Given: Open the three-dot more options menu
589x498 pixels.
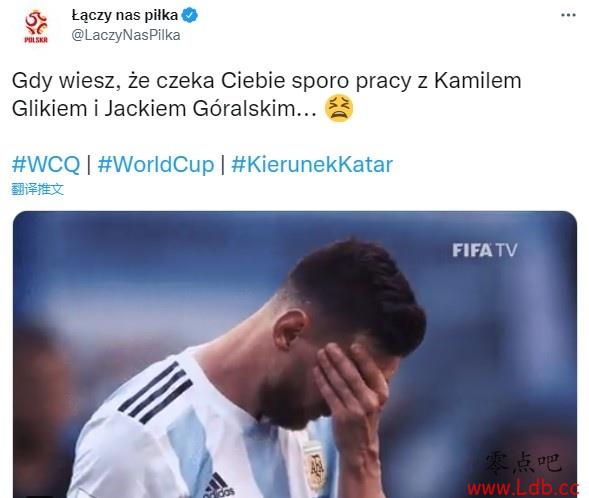Looking at the screenshot, I should tap(568, 15).
